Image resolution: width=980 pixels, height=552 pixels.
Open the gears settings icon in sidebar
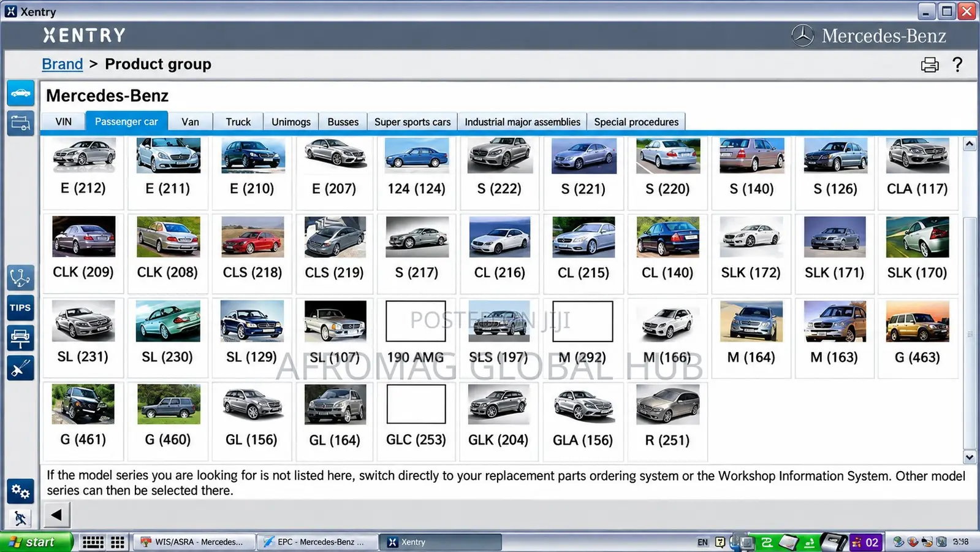point(20,491)
